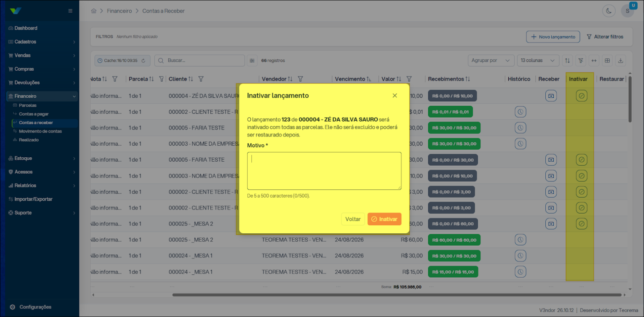Open Configurações at sidebar bottom

35,307
